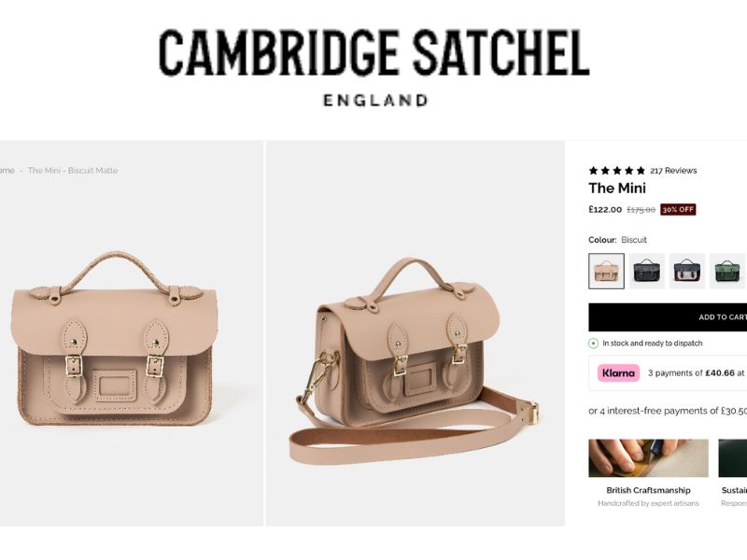Click the Klarna 3 payments banner
Screen dimensions: 747x560
click(668, 372)
